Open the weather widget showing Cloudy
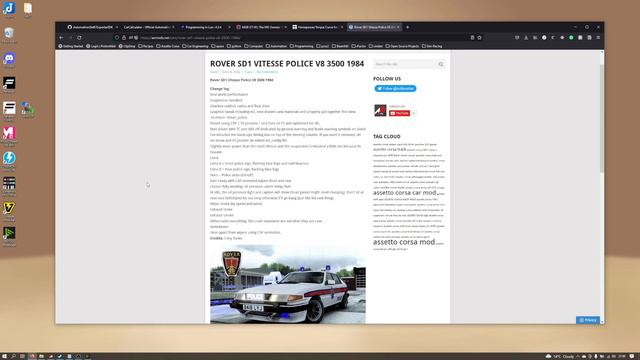The image size is (640, 360). (560, 356)
